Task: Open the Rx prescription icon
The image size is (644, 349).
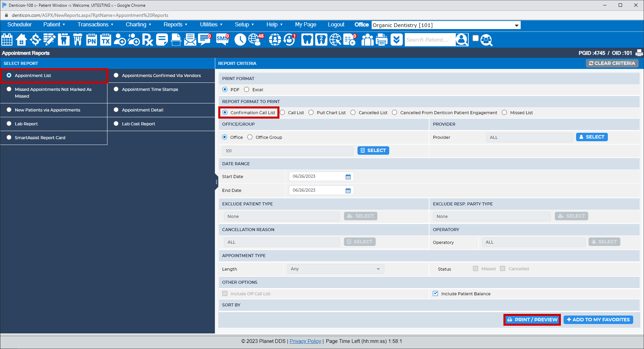Action: pyautogui.click(x=147, y=40)
